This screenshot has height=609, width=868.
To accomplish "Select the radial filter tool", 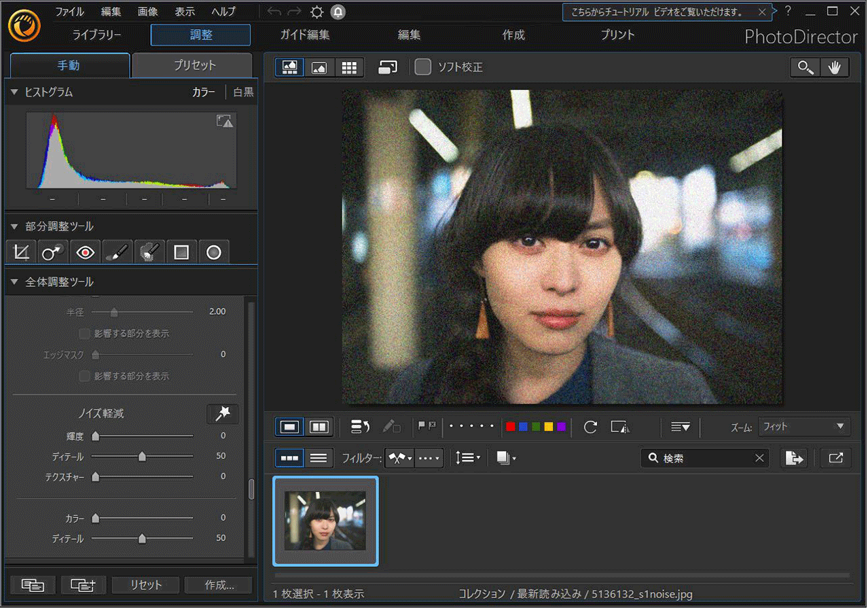I will coord(213,251).
